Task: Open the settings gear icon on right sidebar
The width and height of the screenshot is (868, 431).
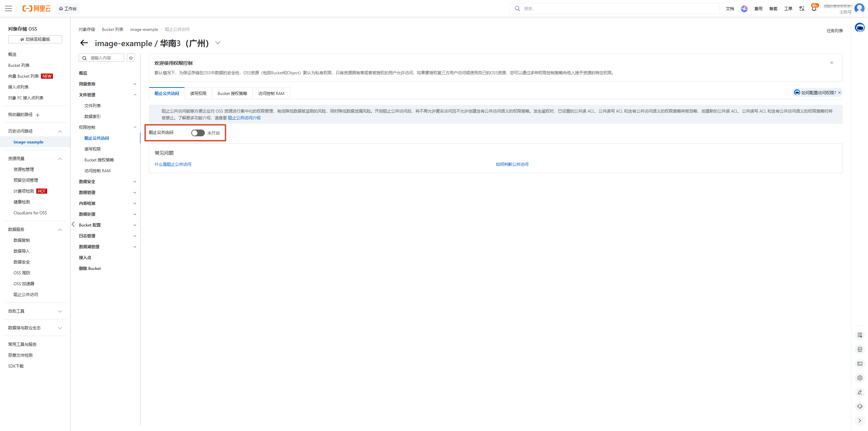Action: coord(860,377)
